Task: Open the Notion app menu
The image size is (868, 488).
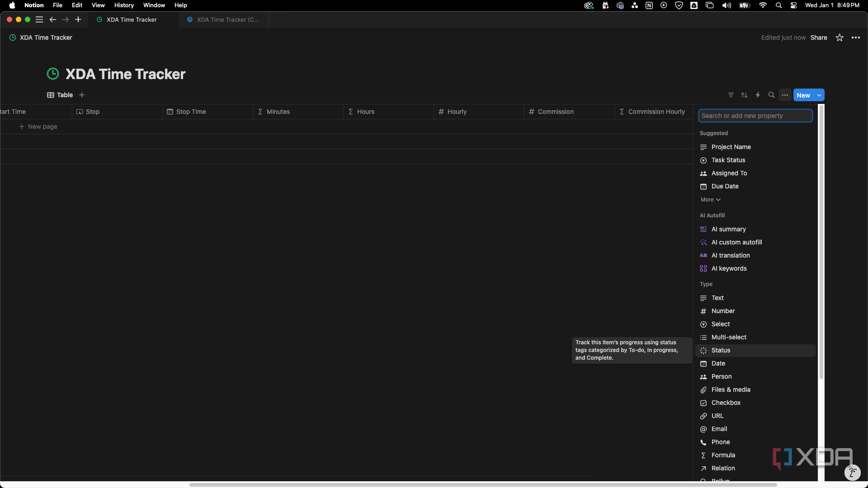Action: pyautogui.click(x=34, y=5)
